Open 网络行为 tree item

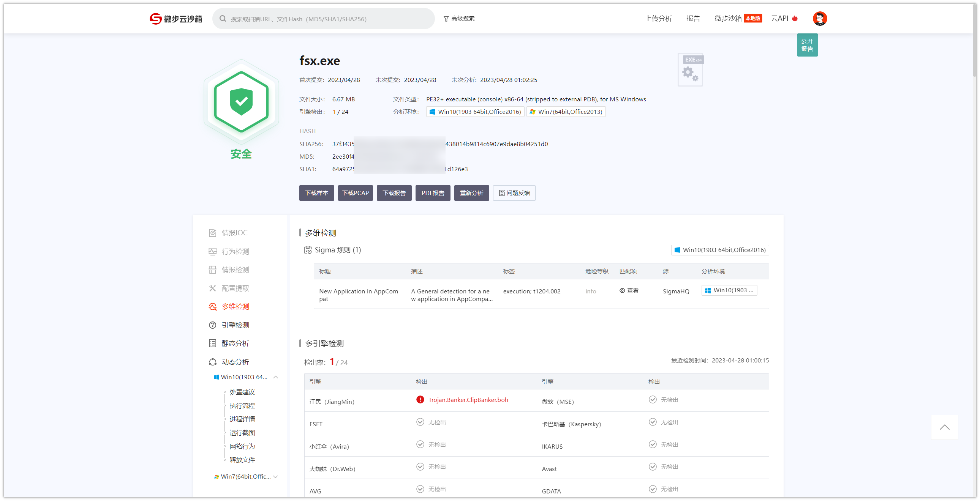242,446
